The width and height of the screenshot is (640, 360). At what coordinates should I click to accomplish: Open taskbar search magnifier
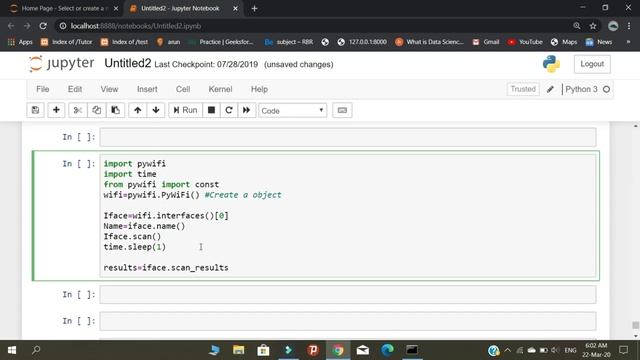point(36,350)
